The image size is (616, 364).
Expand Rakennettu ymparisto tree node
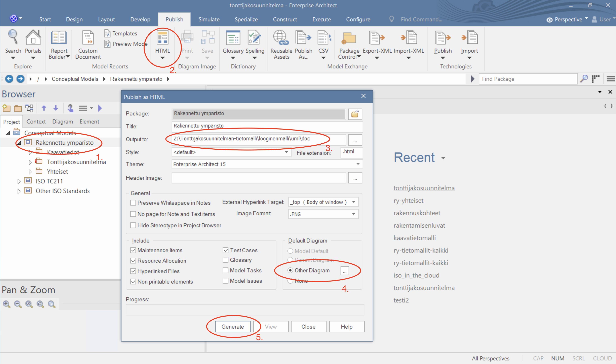pyautogui.click(x=18, y=142)
